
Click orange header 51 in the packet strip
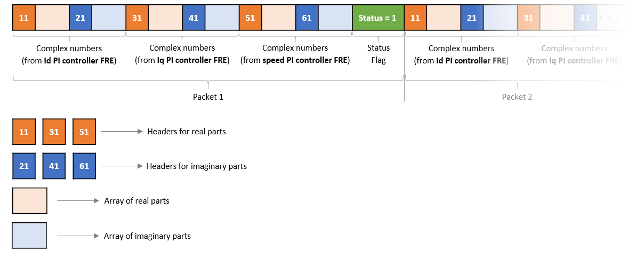250,18
